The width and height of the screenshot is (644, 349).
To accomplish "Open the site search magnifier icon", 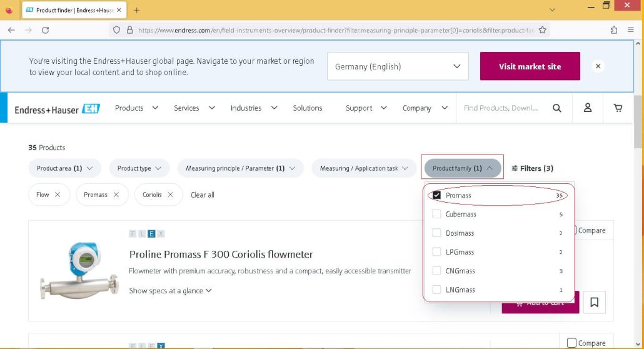I will (x=556, y=108).
